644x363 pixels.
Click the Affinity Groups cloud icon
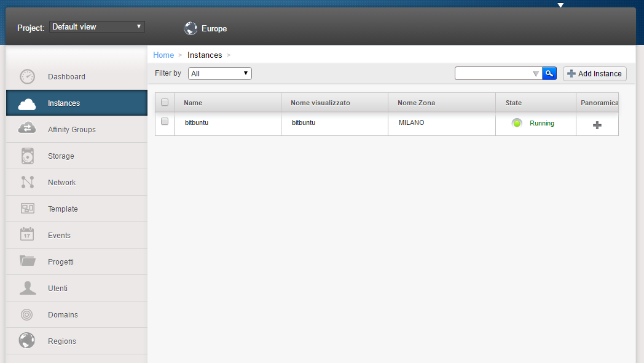27,130
